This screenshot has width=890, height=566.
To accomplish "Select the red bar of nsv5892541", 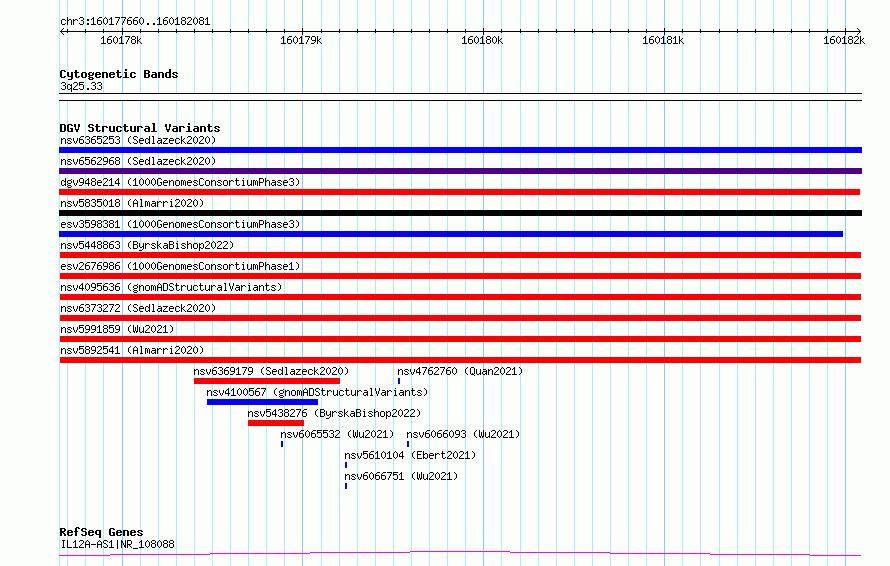I will point(460,360).
